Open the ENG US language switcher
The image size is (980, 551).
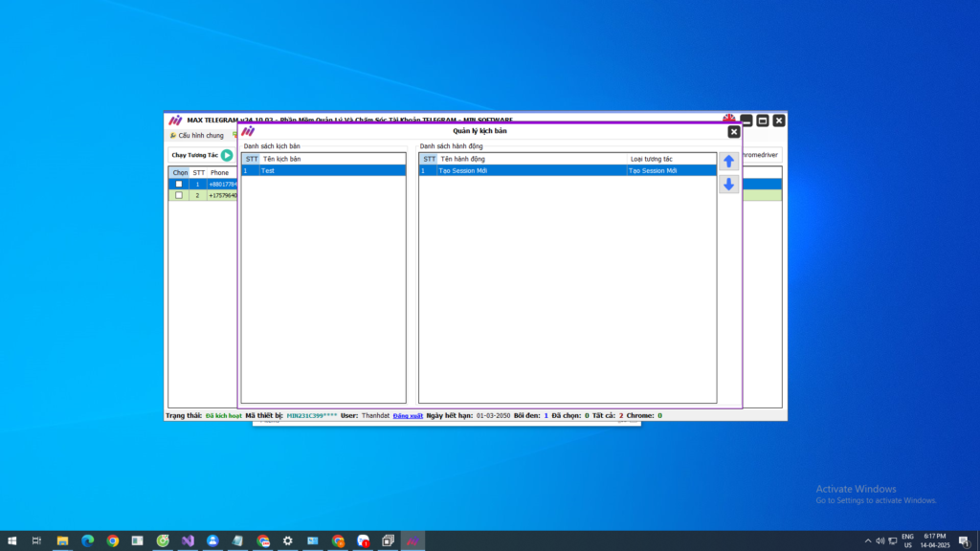tap(907, 540)
